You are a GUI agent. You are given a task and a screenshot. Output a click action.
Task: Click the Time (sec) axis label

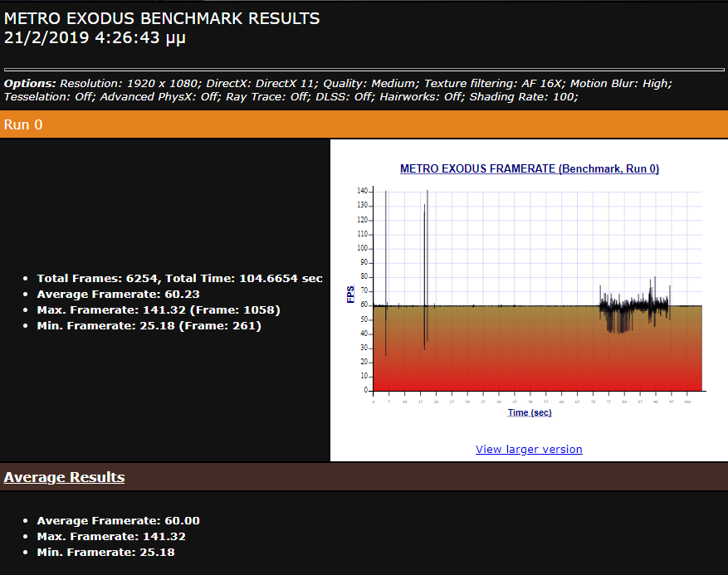click(530, 412)
